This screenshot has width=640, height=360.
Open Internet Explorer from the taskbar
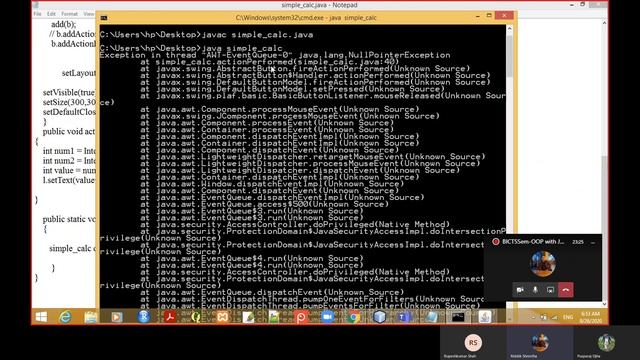click(65, 317)
